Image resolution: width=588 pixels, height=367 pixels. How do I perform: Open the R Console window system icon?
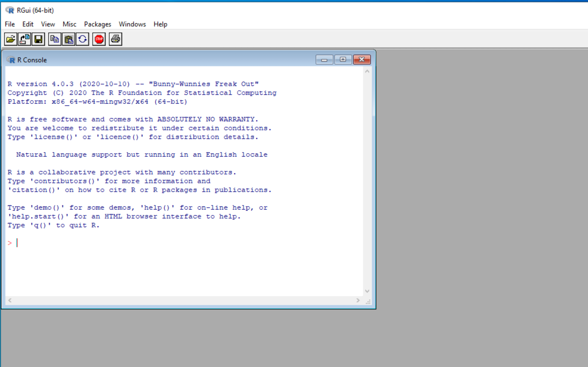click(11, 60)
